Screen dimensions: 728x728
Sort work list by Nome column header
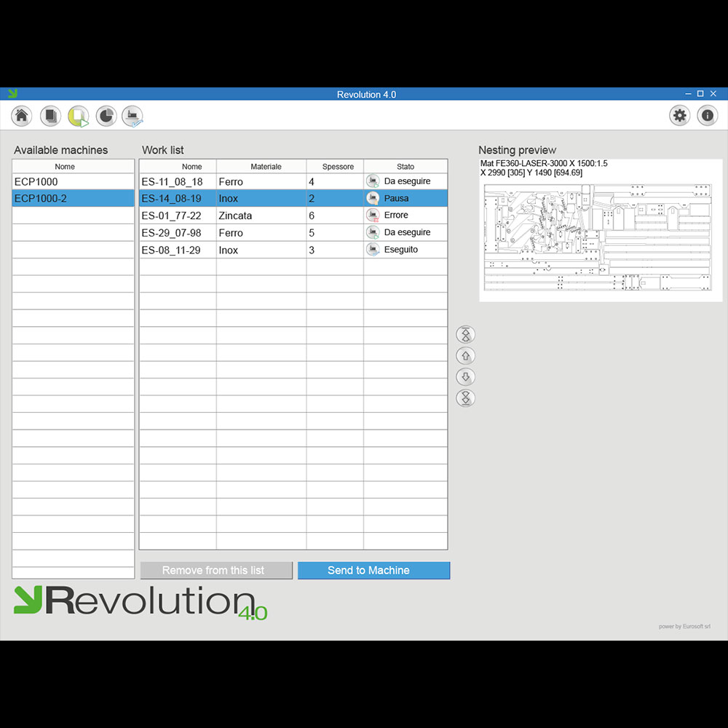(178, 166)
